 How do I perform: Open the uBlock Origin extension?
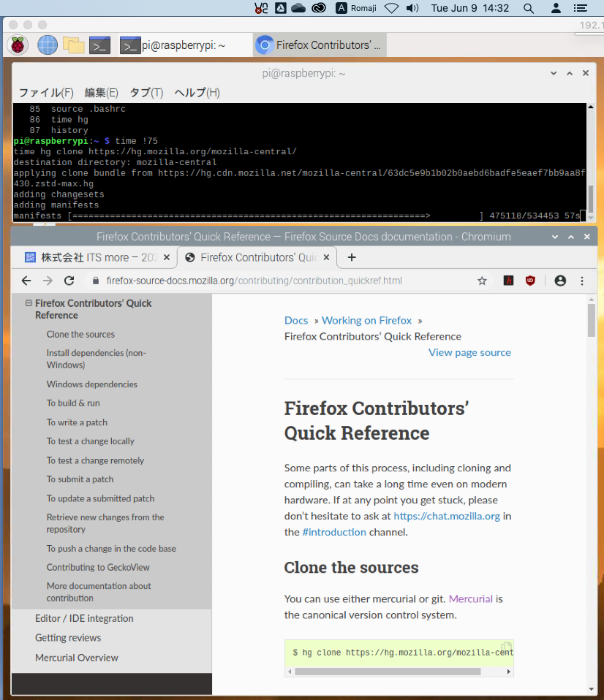[x=530, y=281]
